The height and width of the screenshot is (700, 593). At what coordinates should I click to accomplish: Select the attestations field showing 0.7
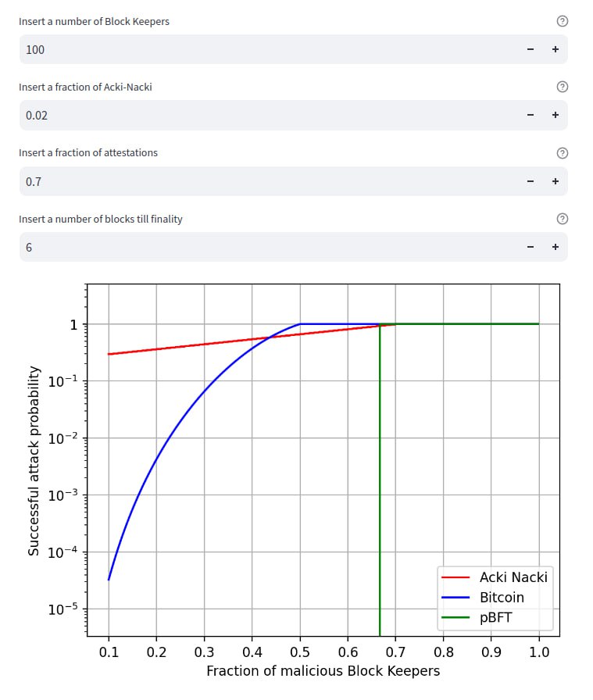coord(266,181)
